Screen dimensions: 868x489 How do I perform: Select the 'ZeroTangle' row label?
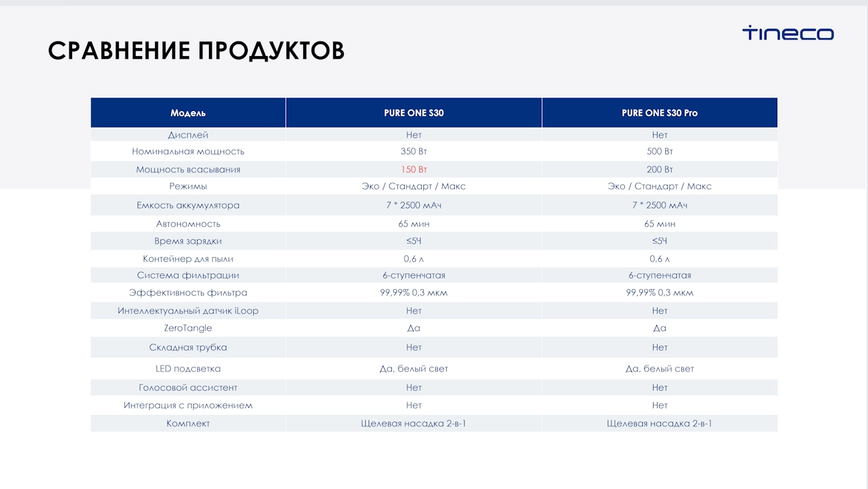[x=188, y=328]
